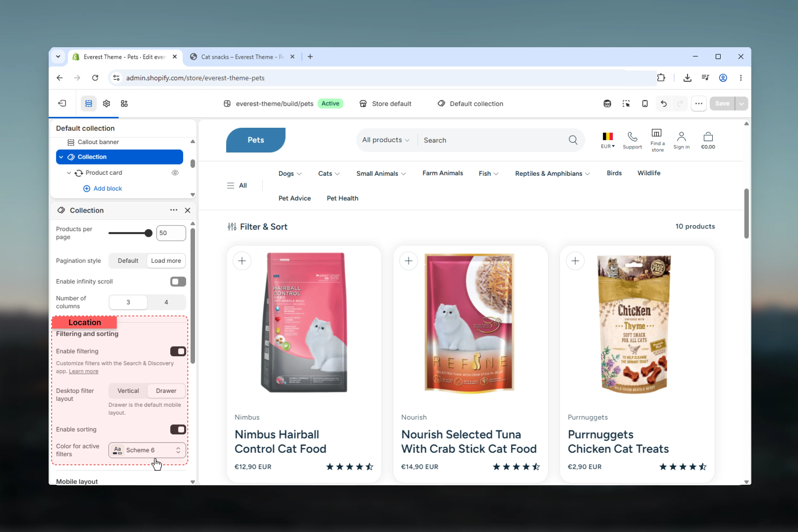Open the editor three-dot more actions
The image size is (798, 532).
tap(699, 103)
